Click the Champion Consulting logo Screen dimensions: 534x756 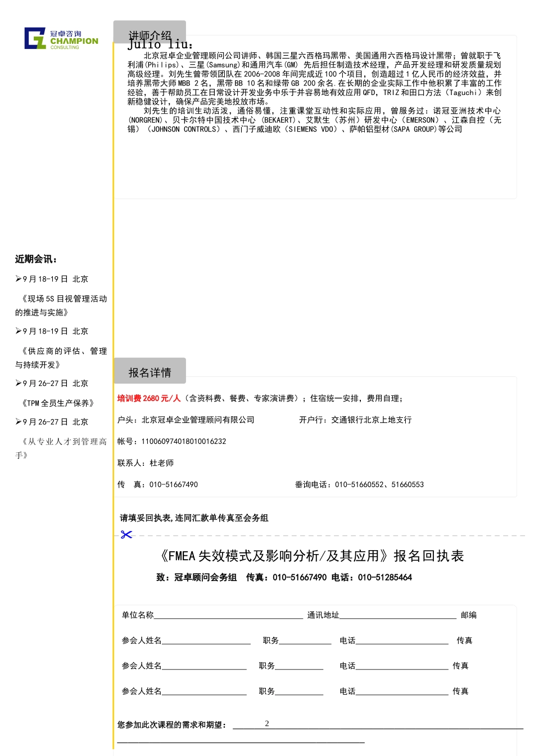pos(61,38)
